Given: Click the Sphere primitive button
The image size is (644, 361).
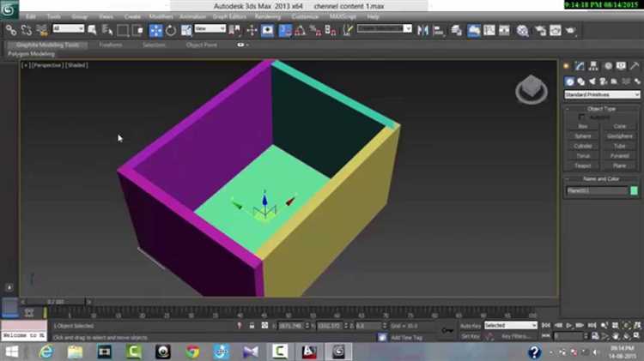Looking at the screenshot, I should pos(583,135).
